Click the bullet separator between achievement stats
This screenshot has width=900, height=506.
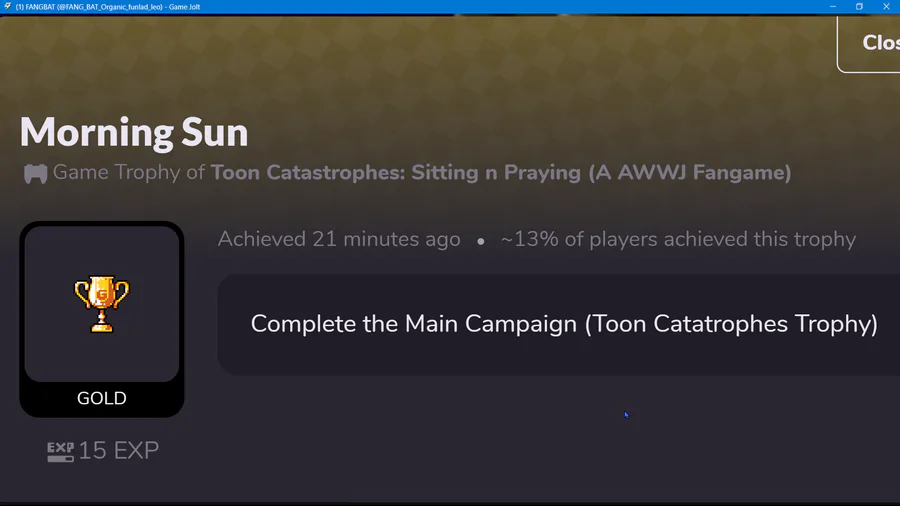click(481, 241)
